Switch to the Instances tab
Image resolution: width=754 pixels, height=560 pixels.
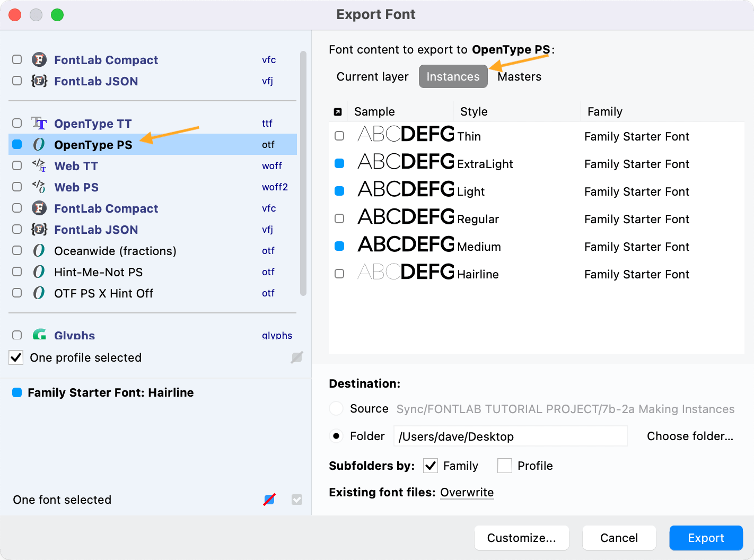[453, 77]
